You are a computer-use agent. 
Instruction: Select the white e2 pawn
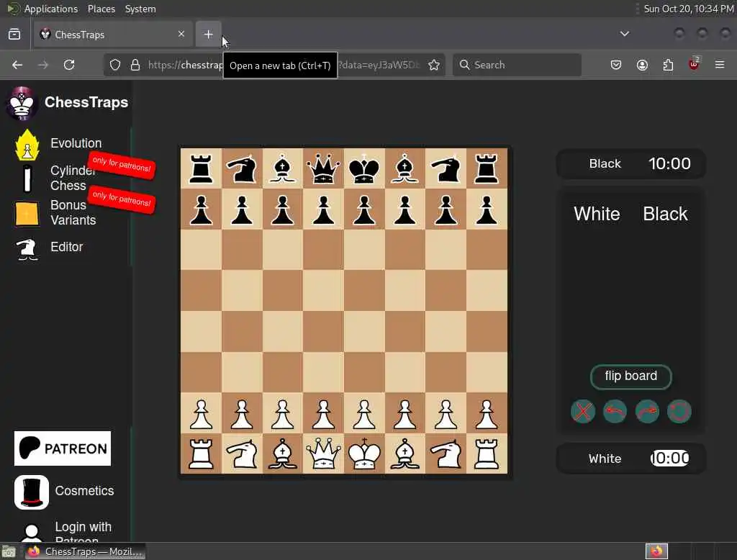tap(364, 413)
